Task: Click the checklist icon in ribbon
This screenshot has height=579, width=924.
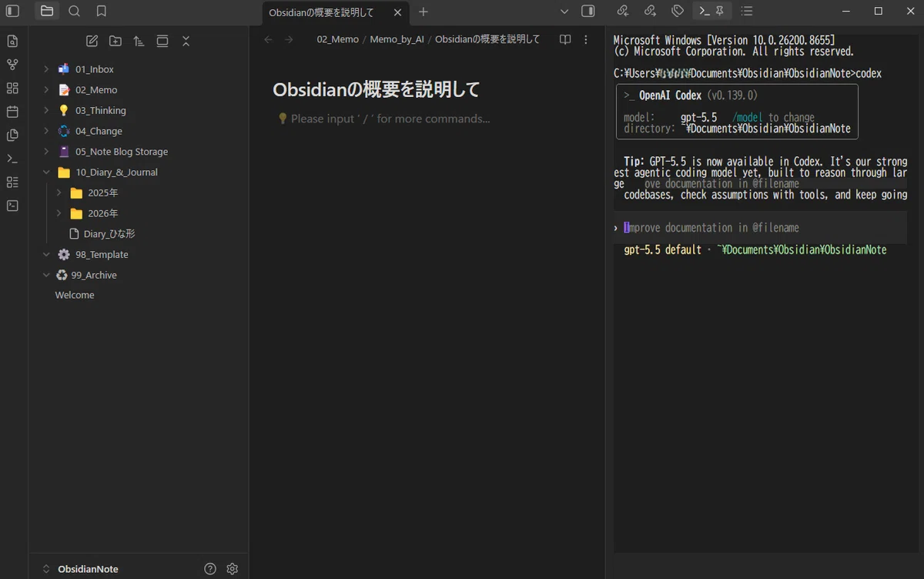Action: (x=12, y=182)
